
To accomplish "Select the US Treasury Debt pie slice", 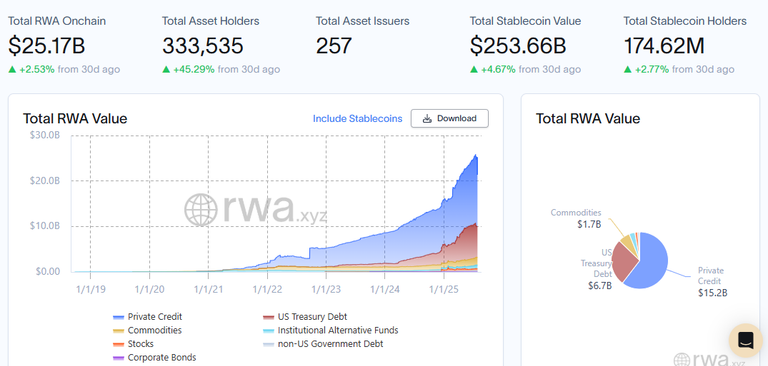I will pyautogui.click(x=623, y=261).
